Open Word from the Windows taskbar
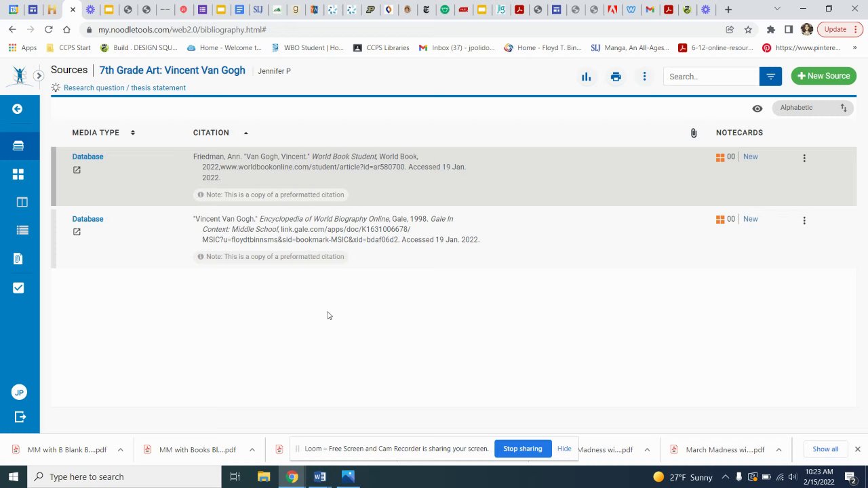The height and width of the screenshot is (488, 868). tap(320, 476)
